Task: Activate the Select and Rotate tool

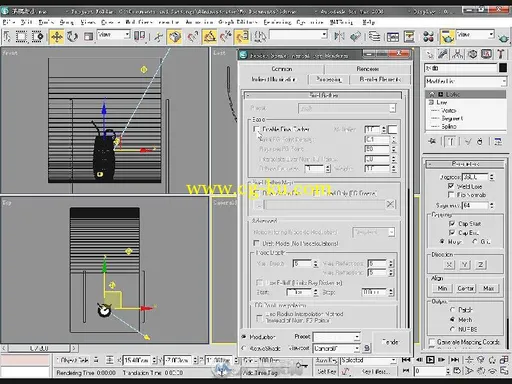Action: tap(72, 36)
